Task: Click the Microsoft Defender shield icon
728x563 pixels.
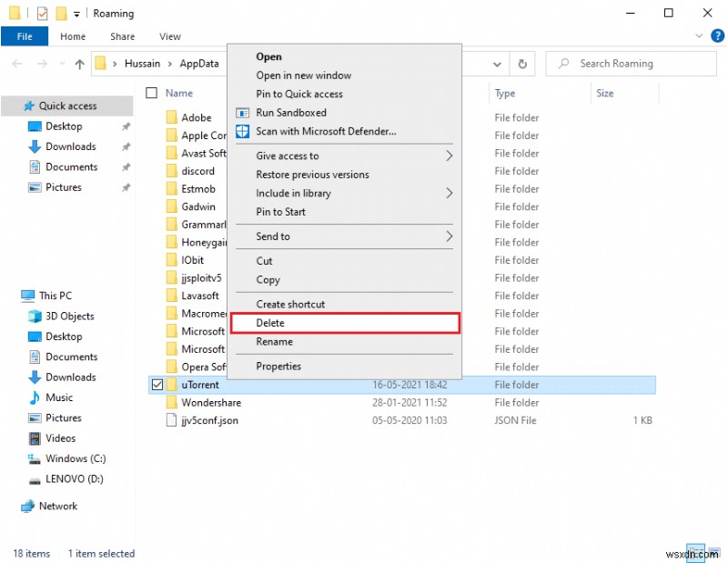Action: pyautogui.click(x=241, y=132)
